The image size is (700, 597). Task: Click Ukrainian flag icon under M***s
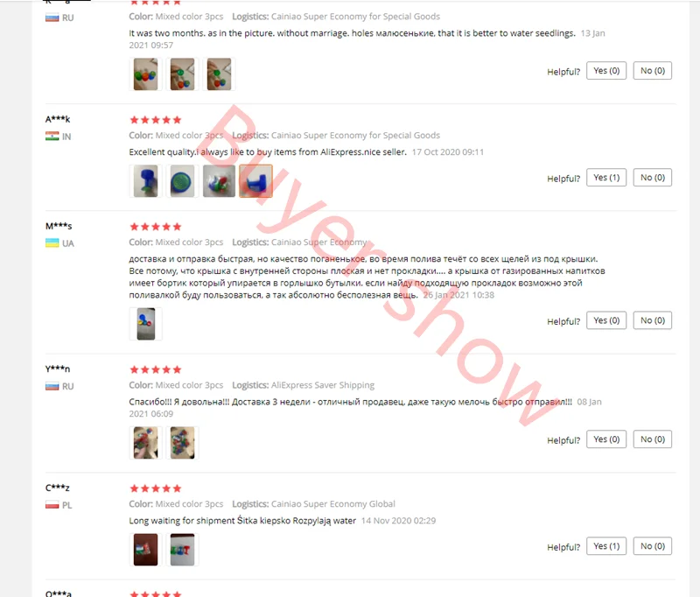pos(52,242)
